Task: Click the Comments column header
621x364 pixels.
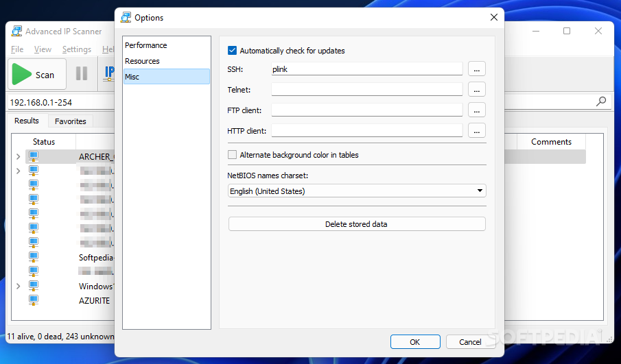Action: click(x=551, y=142)
